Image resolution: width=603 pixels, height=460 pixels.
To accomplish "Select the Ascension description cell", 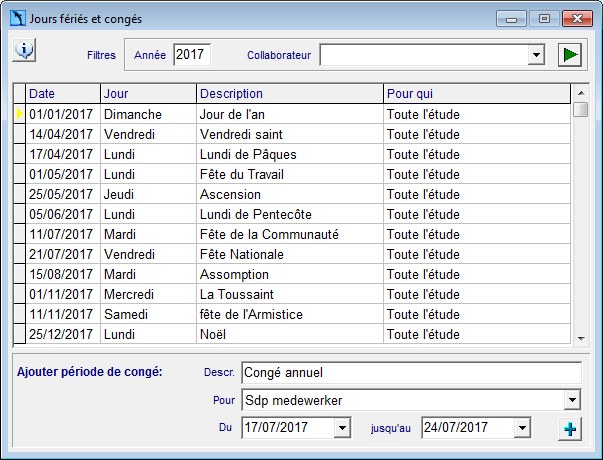I will (290, 194).
